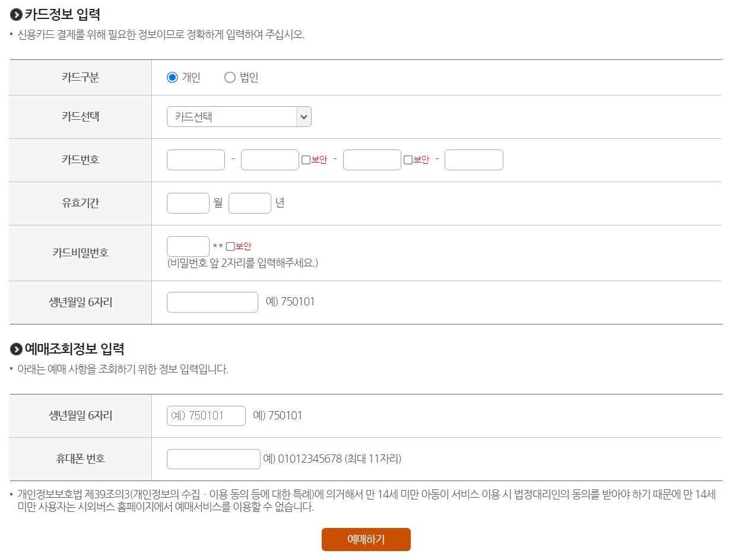Click the 카드구분 row label

coord(80,77)
